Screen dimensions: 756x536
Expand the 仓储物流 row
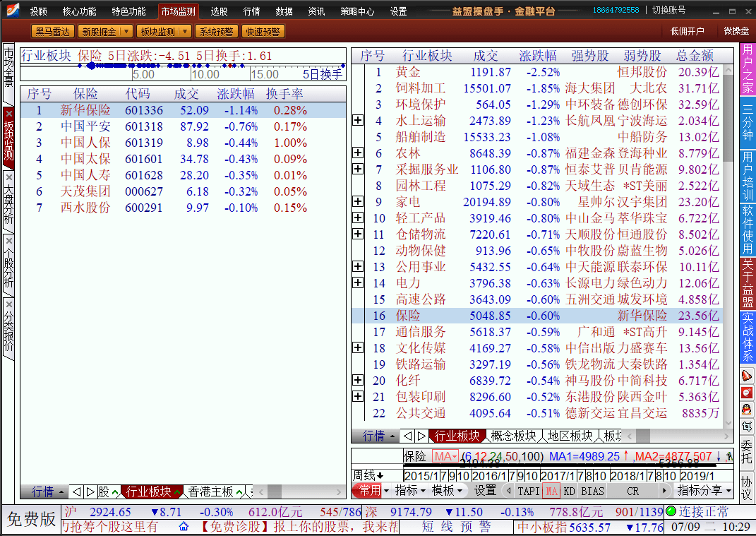point(358,234)
